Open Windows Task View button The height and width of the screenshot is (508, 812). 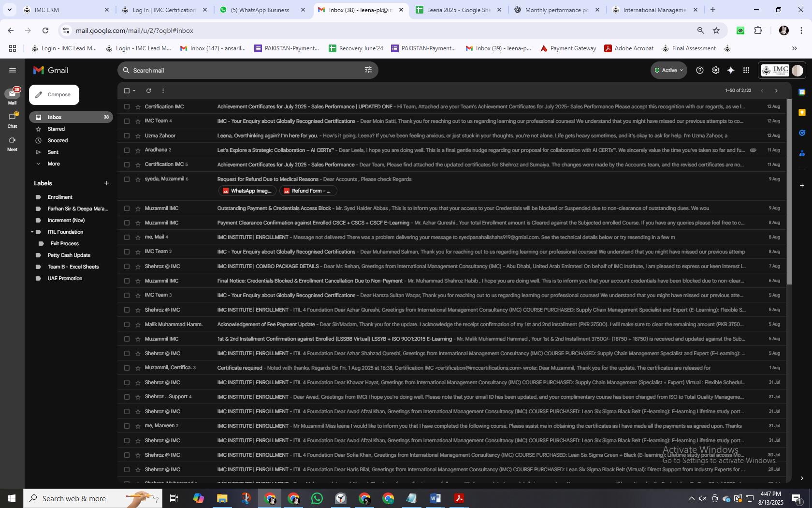[x=174, y=498]
